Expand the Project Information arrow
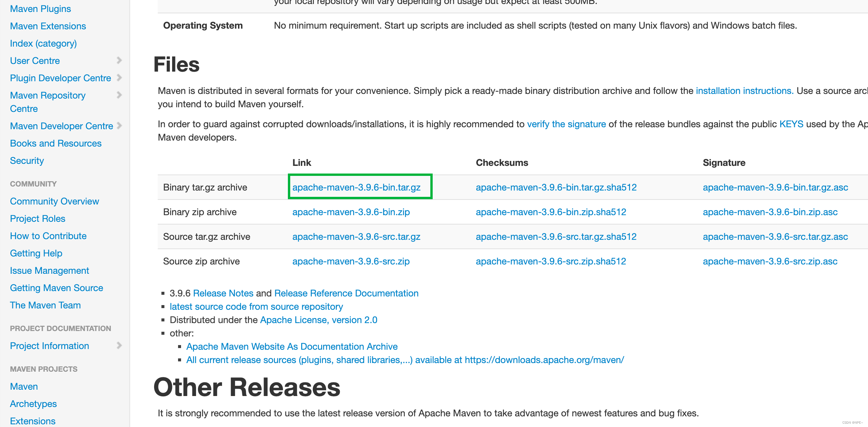 click(x=119, y=345)
